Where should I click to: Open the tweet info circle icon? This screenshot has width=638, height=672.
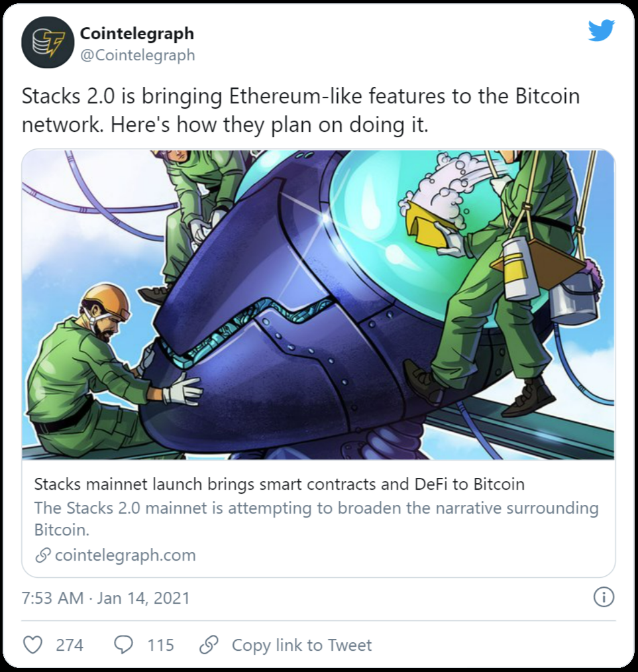point(604,597)
